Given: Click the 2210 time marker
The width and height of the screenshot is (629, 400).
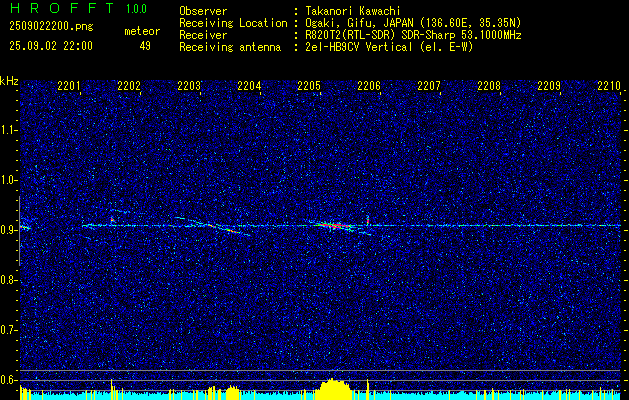Looking at the screenshot, I should [x=609, y=86].
